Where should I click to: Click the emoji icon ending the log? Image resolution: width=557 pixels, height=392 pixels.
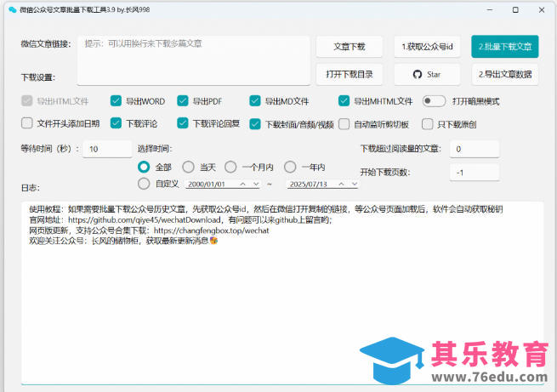click(x=213, y=241)
